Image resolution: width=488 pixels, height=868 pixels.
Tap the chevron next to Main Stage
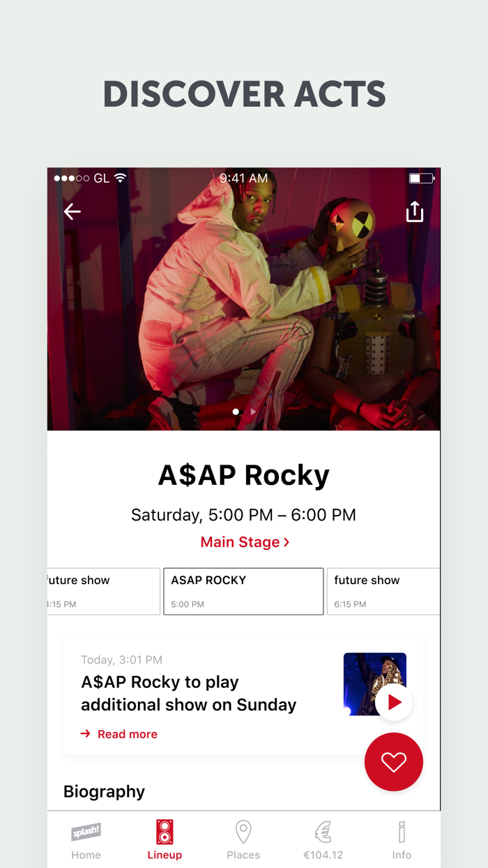(x=286, y=542)
